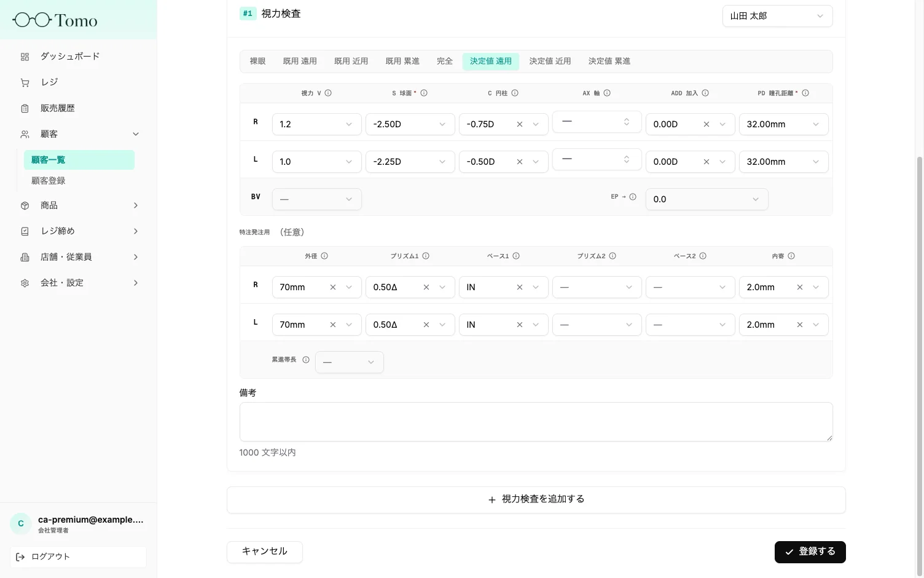The image size is (924, 578).
Task: Click the box icon beside 商品
Action: 25,205
